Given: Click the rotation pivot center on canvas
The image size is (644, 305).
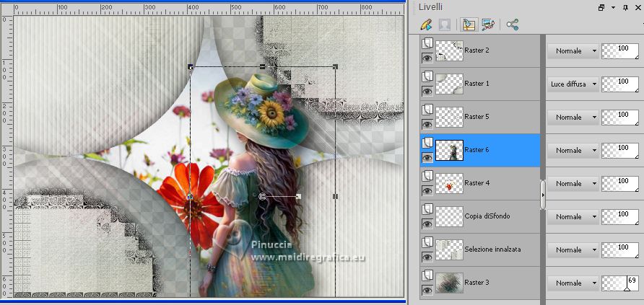Looking at the screenshot, I should 263,197.
